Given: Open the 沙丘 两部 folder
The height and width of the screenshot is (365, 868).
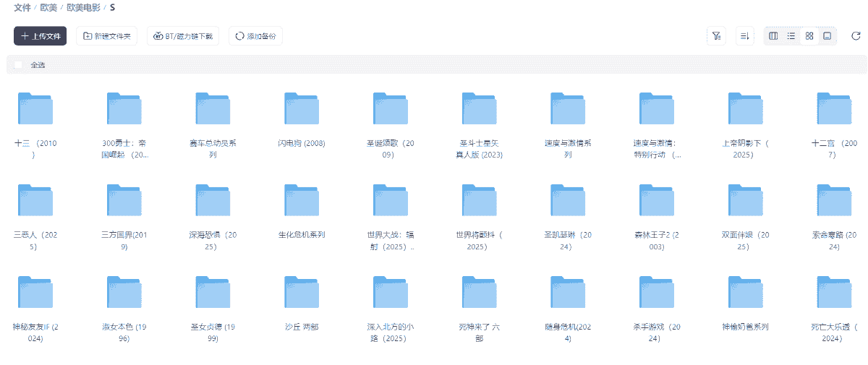Looking at the screenshot, I should [x=302, y=294].
